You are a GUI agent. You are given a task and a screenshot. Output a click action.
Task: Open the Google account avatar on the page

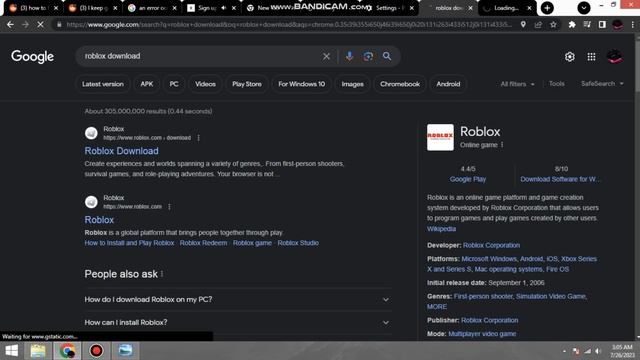click(614, 57)
